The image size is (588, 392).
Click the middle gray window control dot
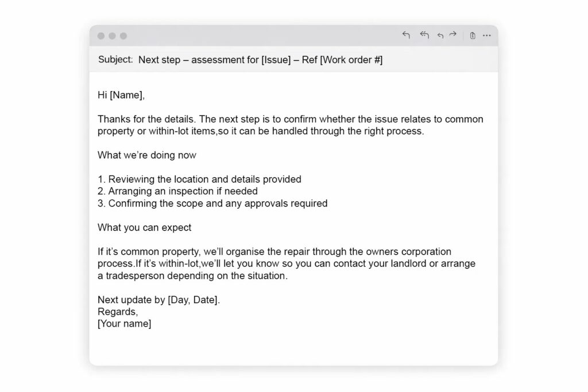(112, 36)
